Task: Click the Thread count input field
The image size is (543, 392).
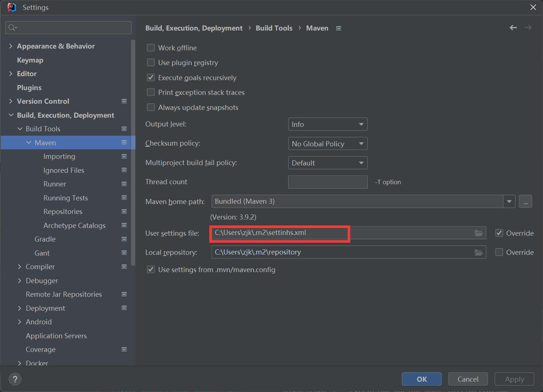Action: (327, 182)
